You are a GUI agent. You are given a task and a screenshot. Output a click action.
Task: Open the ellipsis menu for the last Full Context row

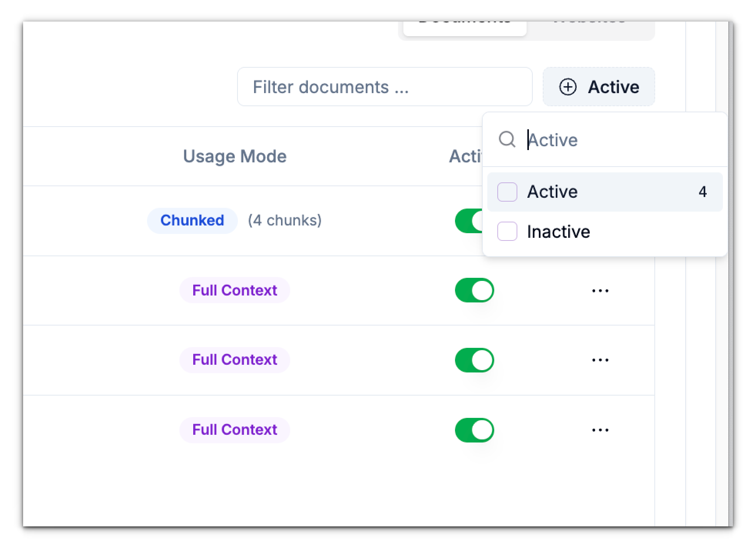pyautogui.click(x=600, y=430)
